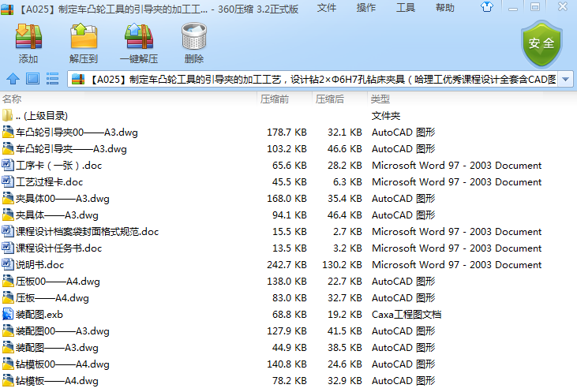The width and height of the screenshot is (577, 392).
Task: Go up one directory with the blue arrow
Action: [x=13, y=78]
